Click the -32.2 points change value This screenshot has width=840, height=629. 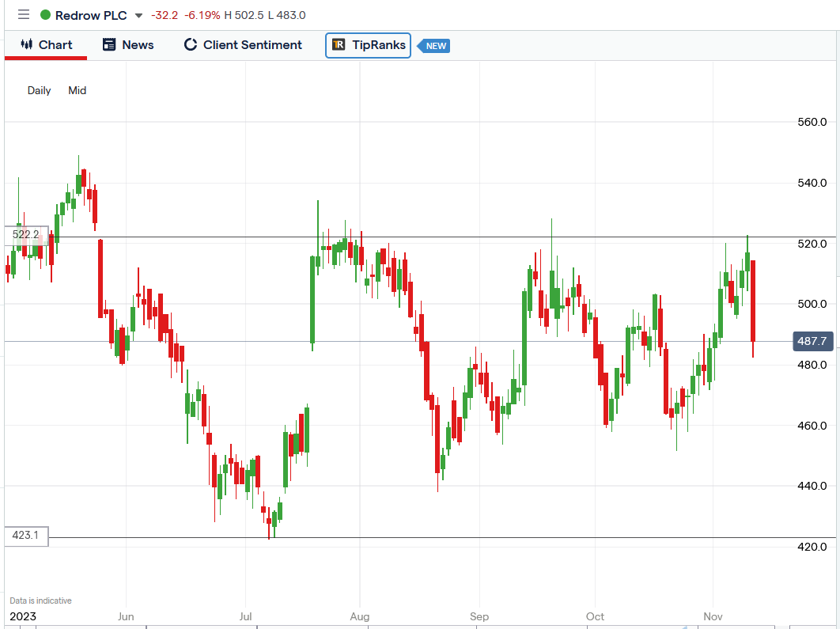point(165,15)
